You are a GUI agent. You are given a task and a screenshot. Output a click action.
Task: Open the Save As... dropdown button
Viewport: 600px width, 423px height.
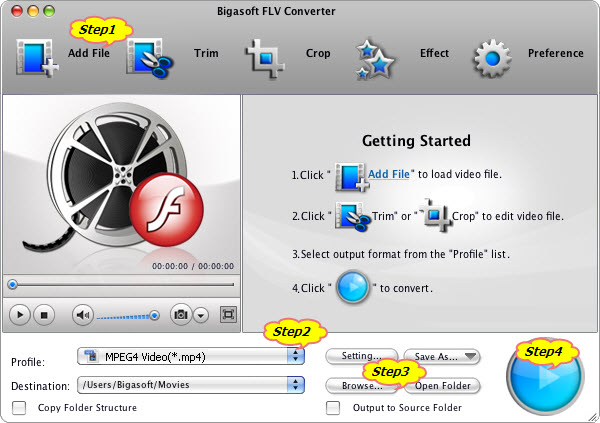click(x=442, y=356)
